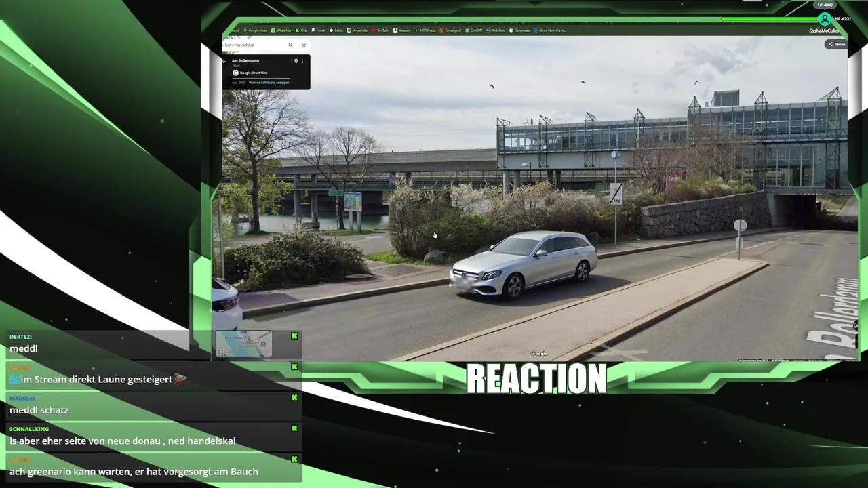Click the chat message 'meddl schatz'
This screenshot has height=488, width=868.
(39, 410)
